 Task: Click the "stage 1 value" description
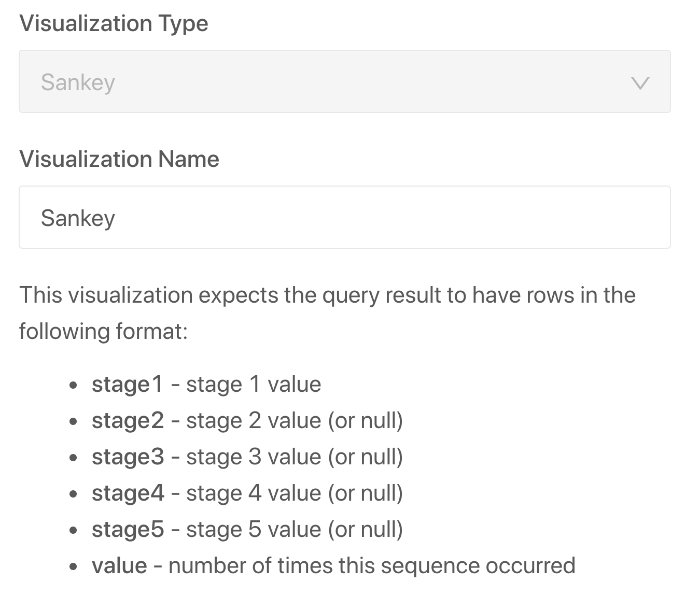tap(254, 385)
